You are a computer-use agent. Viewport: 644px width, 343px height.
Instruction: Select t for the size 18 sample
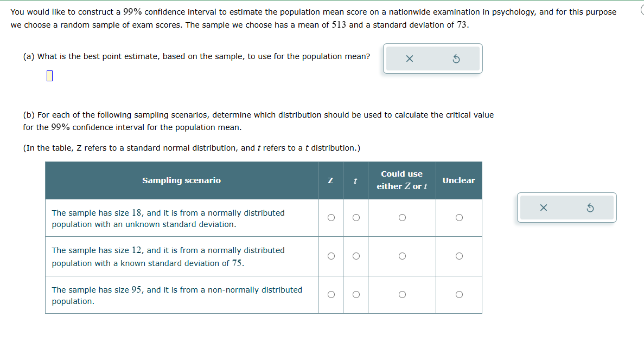tap(356, 217)
